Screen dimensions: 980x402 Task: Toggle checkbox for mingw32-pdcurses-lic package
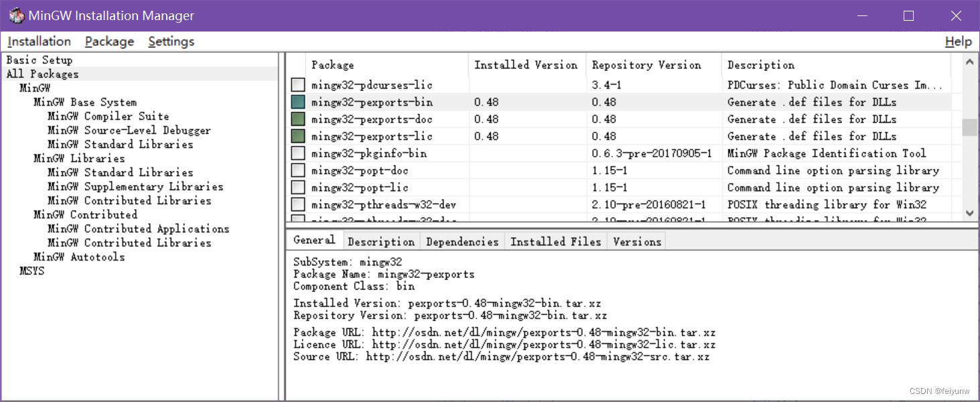(298, 85)
